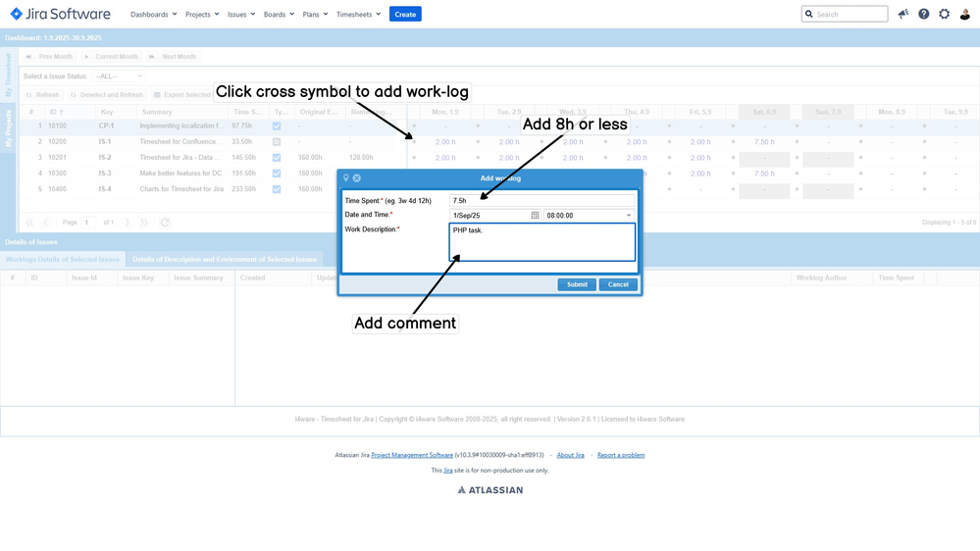Open the calendar date picker icon
980x551 pixels.
pos(535,215)
